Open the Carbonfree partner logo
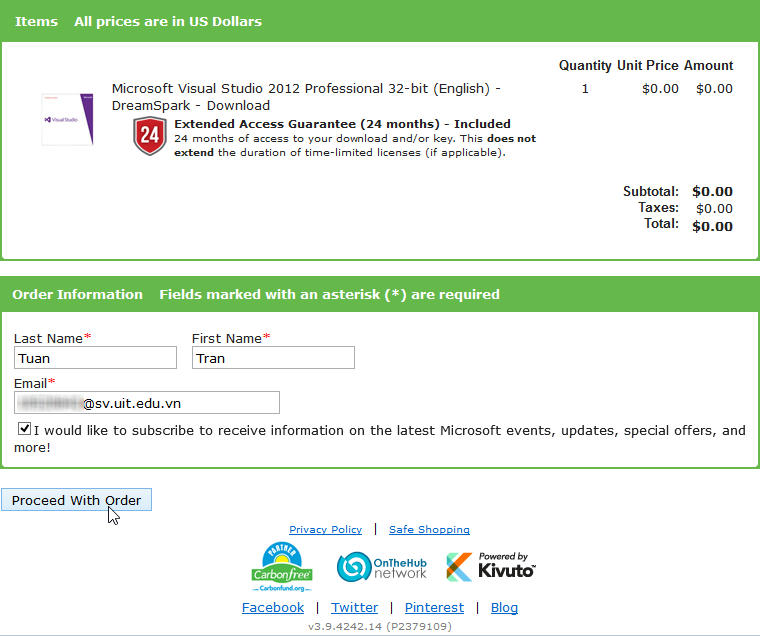760x636 pixels. tap(281, 567)
